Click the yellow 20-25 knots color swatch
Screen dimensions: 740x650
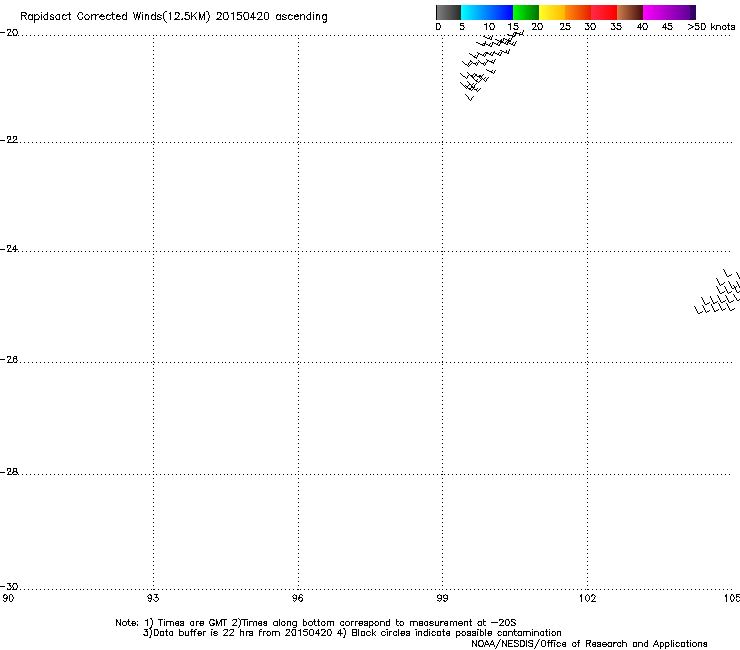coord(552,12)
